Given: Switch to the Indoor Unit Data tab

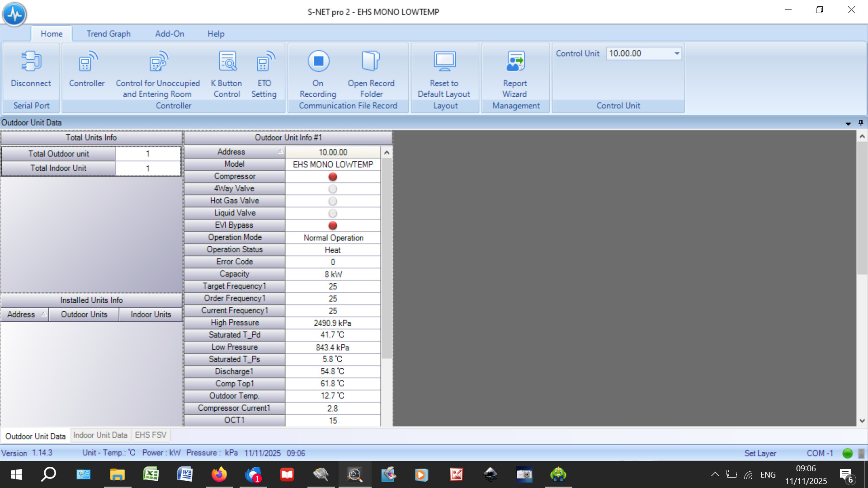Looking at the screenshot, I should coord(100,435).
